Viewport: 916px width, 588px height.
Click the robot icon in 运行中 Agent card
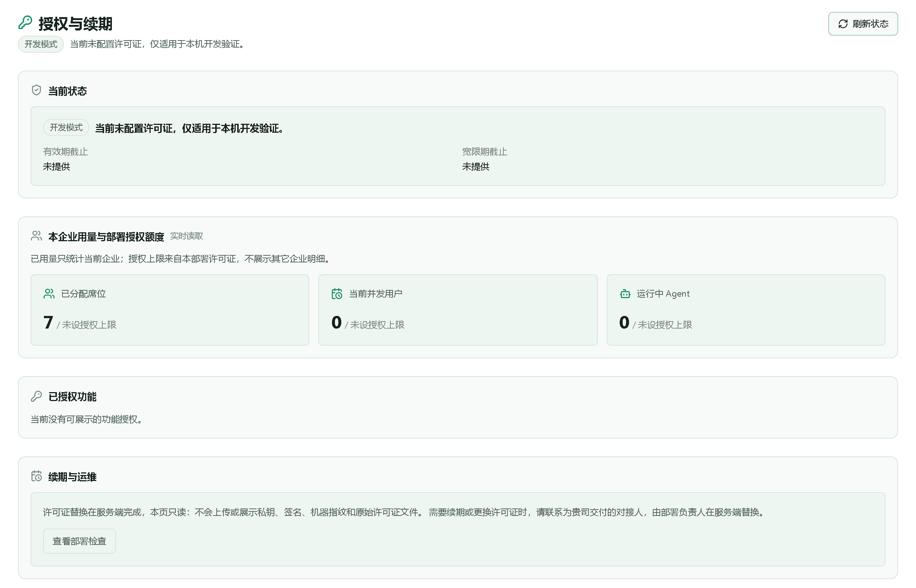click(x=625, y=294)
